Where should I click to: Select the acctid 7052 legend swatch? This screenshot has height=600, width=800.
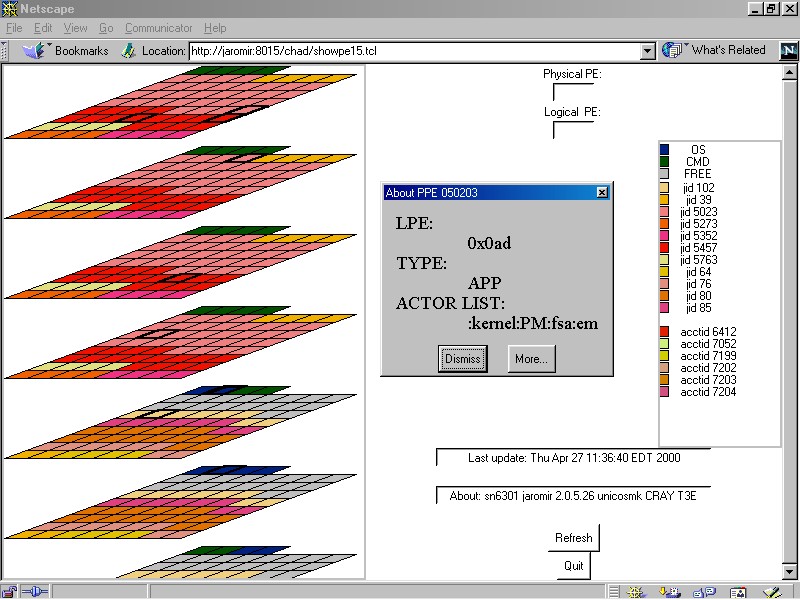click(664, 343)
